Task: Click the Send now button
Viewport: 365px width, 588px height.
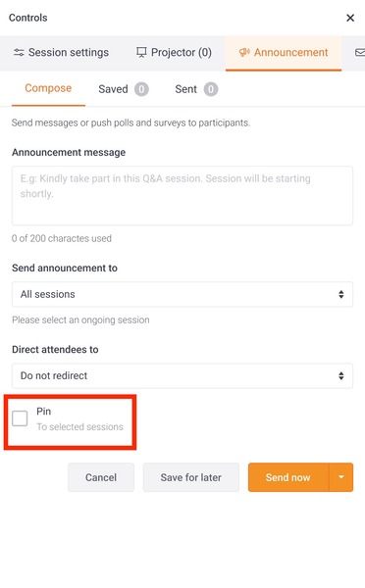Action: 288,477
